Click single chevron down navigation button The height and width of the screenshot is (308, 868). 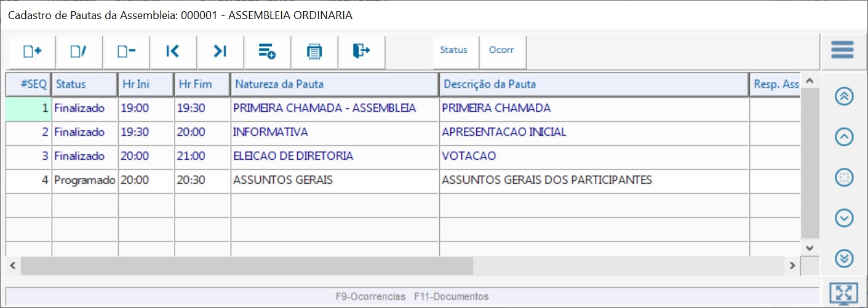click(844, 218)
